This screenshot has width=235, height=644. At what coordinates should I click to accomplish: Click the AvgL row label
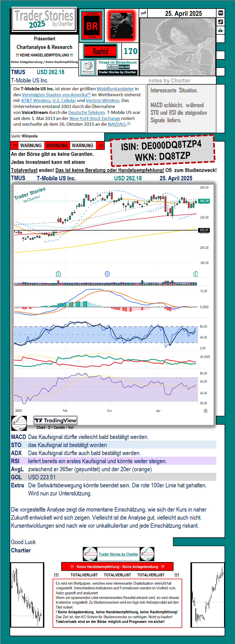pos(17,469)
